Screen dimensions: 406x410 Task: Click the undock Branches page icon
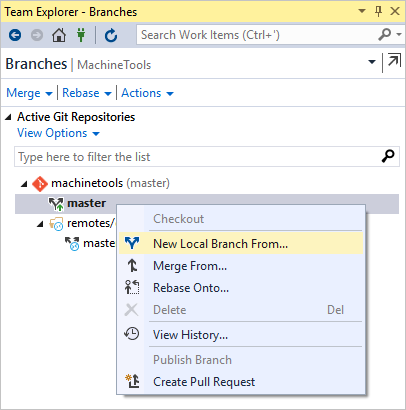click(394, 61)
